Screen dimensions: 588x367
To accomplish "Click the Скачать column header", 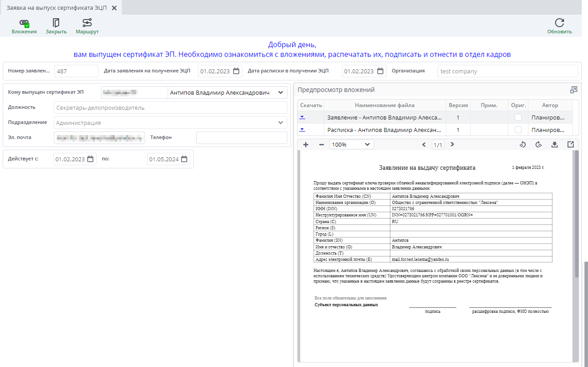I will click(311, 105).
